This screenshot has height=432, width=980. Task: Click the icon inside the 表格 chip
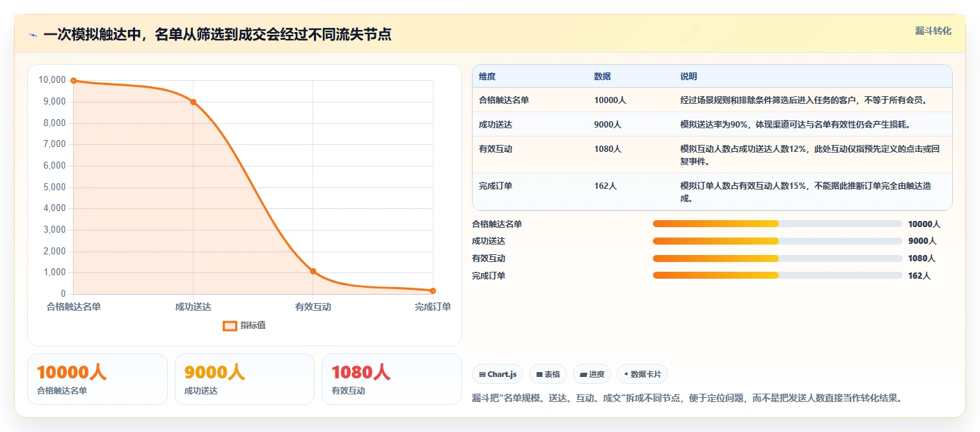[x=539, y=375]
